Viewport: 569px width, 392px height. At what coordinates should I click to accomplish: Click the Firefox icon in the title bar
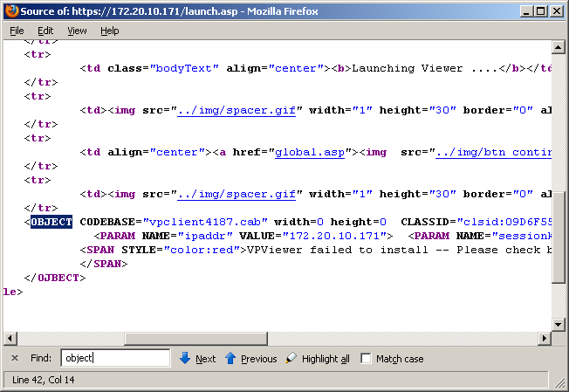[x=10, y=11]
